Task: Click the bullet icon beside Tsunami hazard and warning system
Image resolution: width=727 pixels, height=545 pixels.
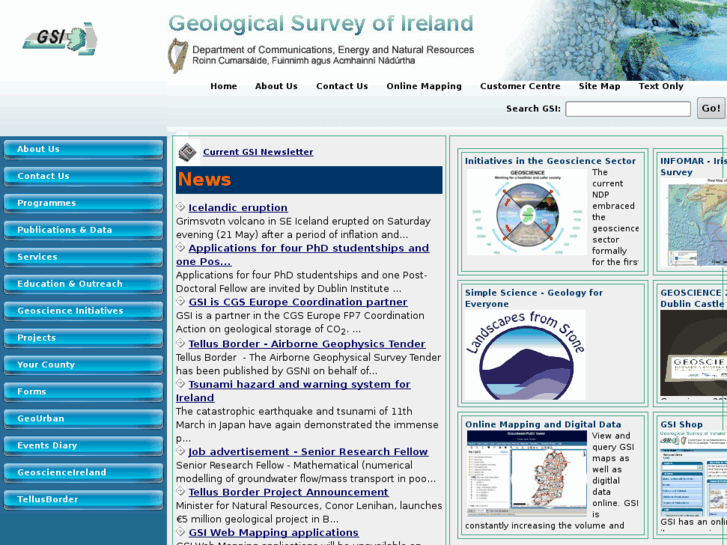Action: tap(181, 384)
